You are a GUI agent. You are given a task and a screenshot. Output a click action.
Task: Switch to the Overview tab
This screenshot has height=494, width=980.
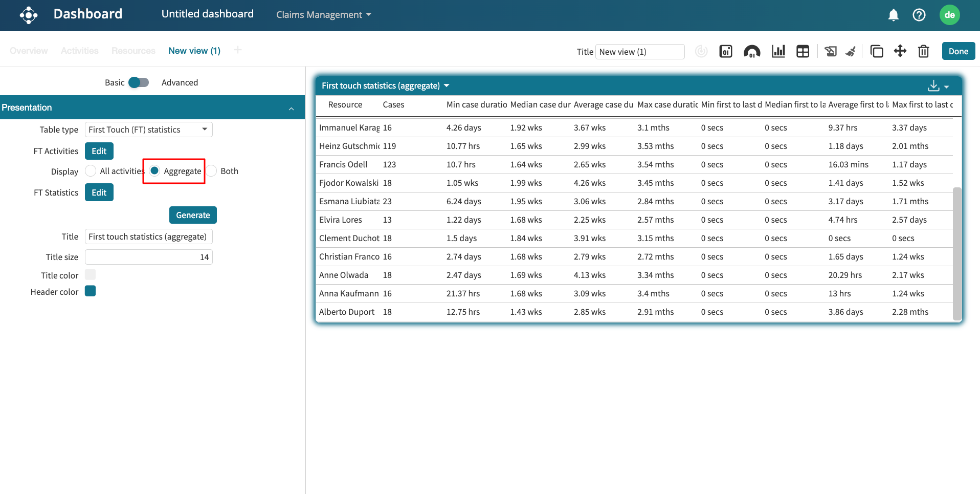[29, 51]
